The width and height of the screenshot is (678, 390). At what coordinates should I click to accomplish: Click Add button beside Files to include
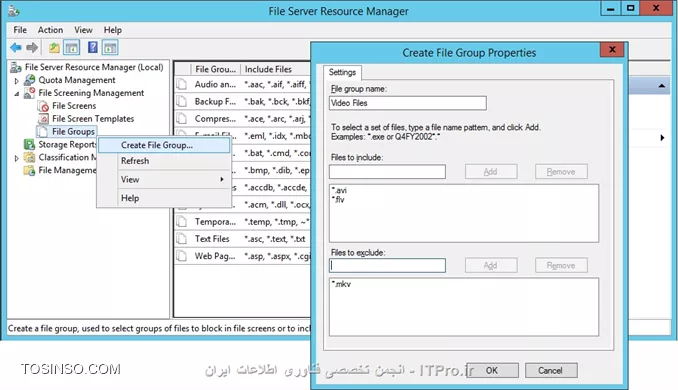pos(491,172)
